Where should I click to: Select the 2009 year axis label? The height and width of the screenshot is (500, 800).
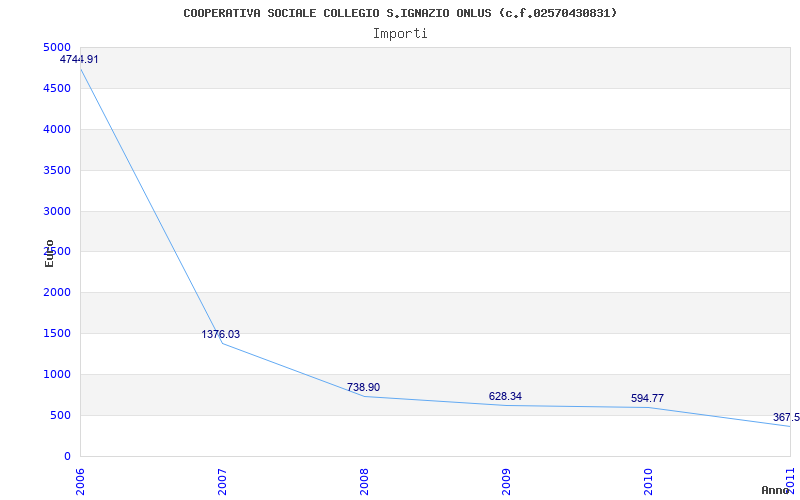click(506, 482)
